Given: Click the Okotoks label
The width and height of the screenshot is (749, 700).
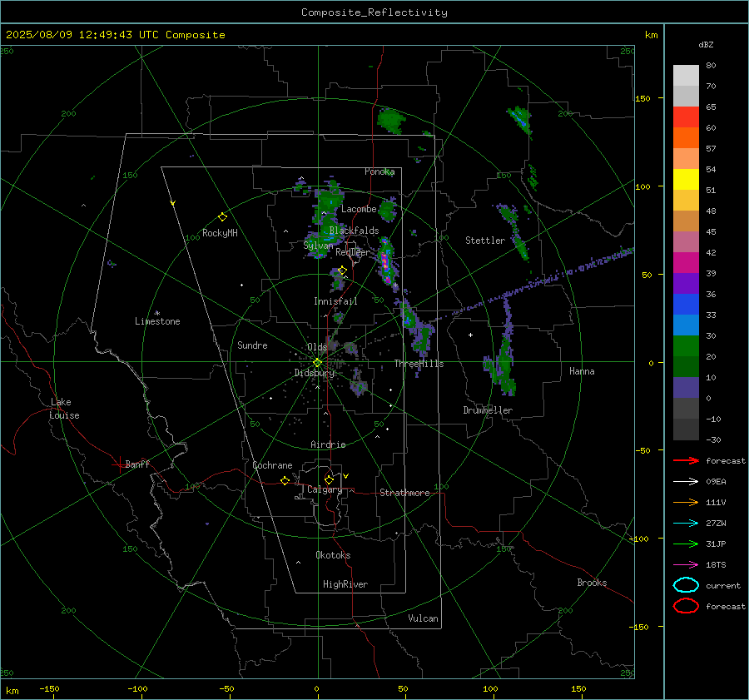Looking at the screenshot, I should coord(333,555).
